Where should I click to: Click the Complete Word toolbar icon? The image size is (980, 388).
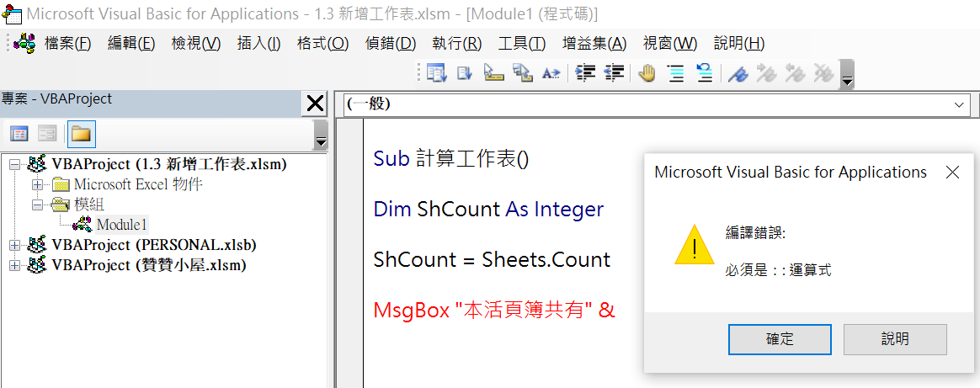point(551,73)
